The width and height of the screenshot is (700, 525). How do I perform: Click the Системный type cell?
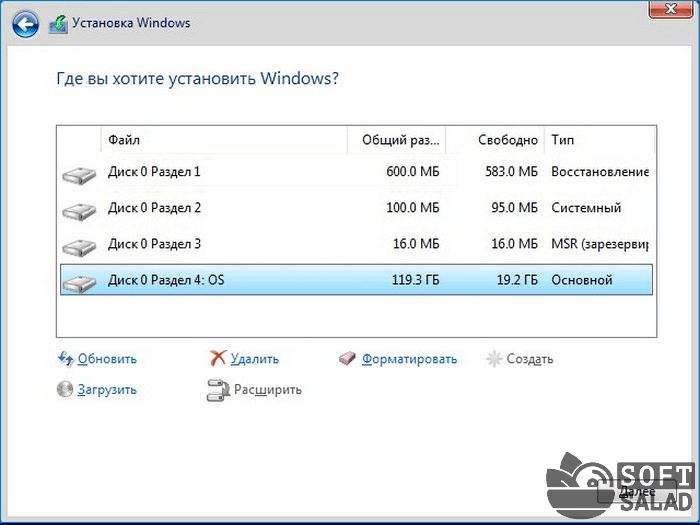point(586,208)
